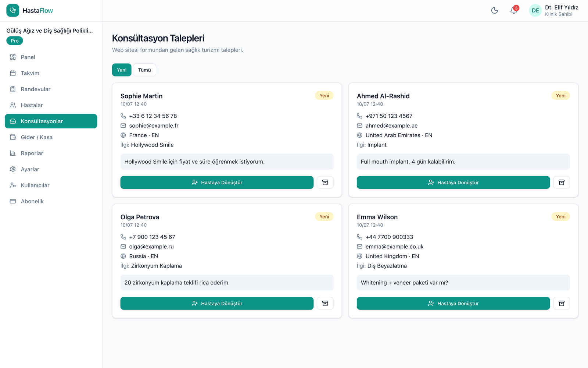Toggle dark mode moon icon
This screenshot has width=588, height=368.
click(x=495, y=11)
